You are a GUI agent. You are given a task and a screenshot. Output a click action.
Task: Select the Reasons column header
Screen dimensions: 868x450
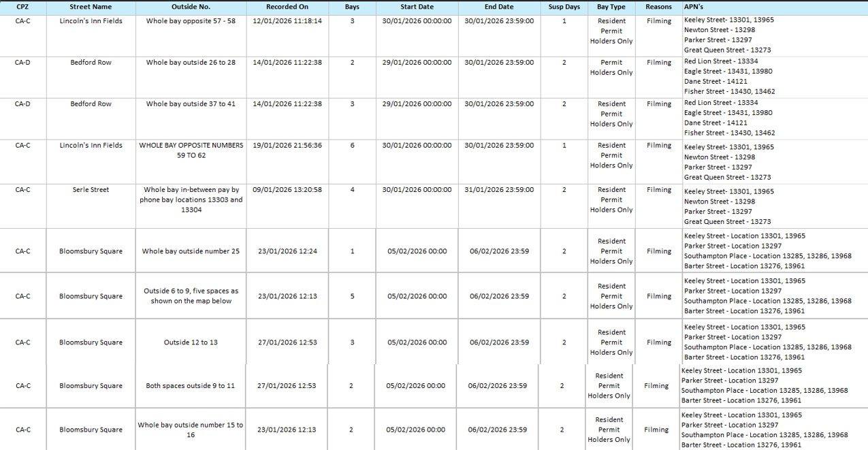[x=658, y=7]
